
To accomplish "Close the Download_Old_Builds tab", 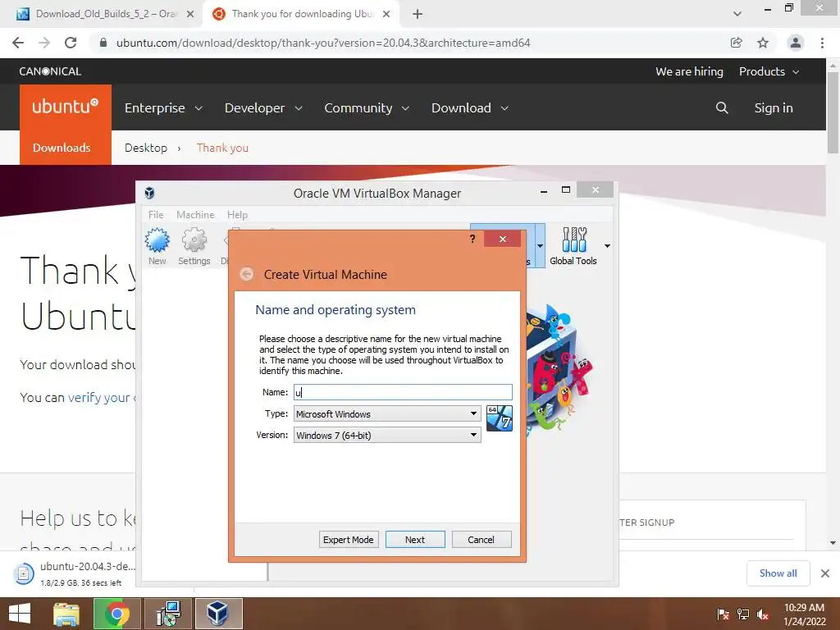I will [x=190, y=14].
